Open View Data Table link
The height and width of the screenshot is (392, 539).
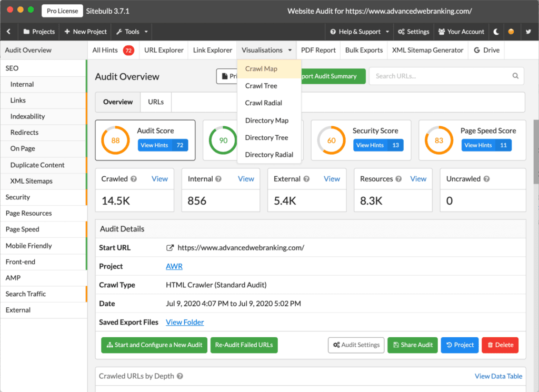[x=498, y=376]
